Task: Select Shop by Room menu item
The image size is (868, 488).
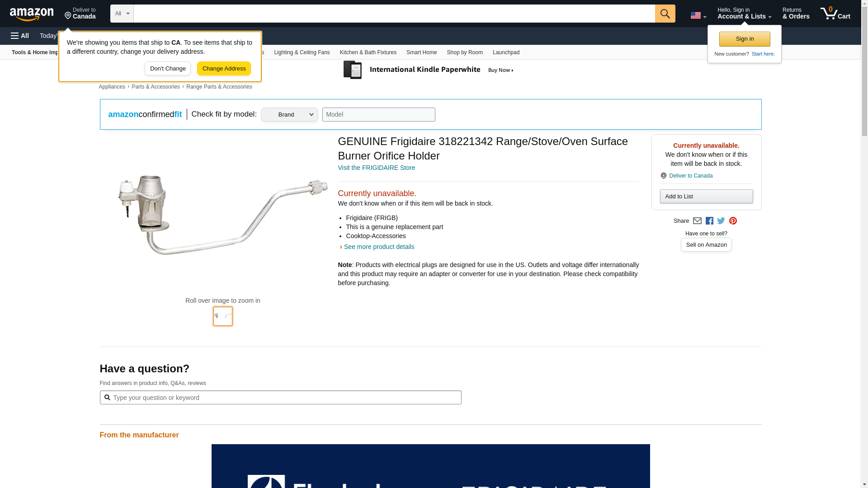Action: (x=464, y=52)
